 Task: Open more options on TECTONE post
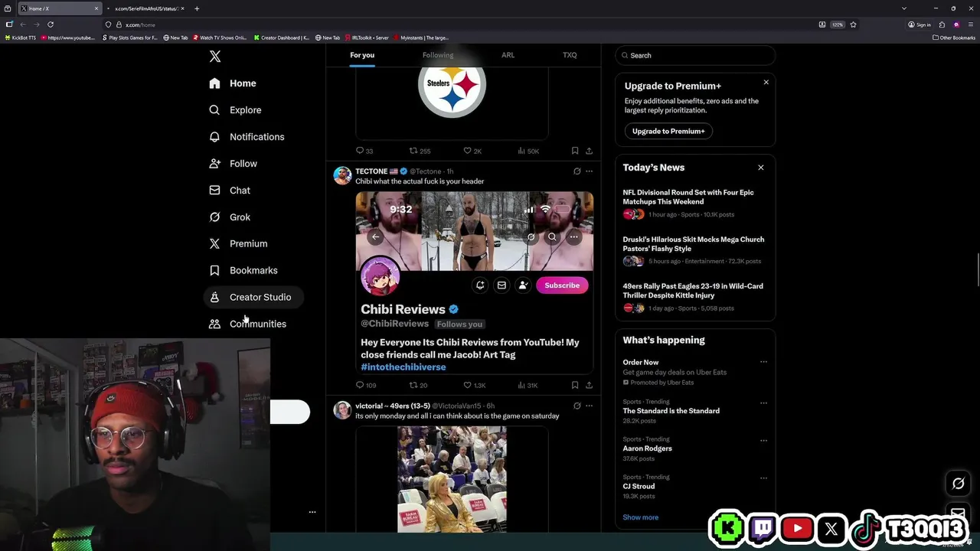click(589, 171)
